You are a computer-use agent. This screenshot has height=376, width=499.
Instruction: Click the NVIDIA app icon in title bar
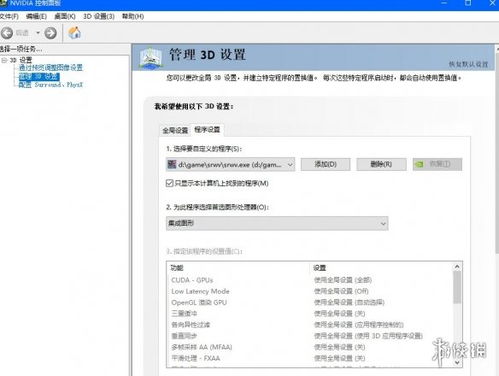[3, 3]
